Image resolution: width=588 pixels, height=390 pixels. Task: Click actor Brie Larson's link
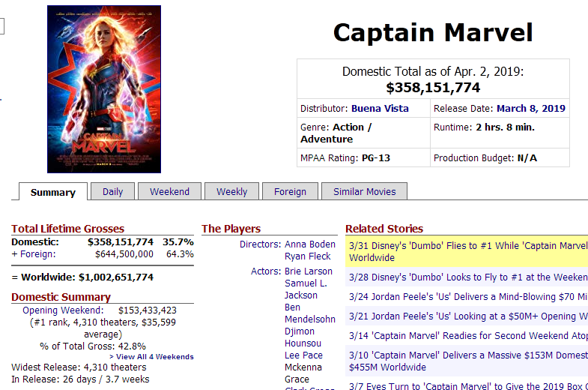[309, 271]
